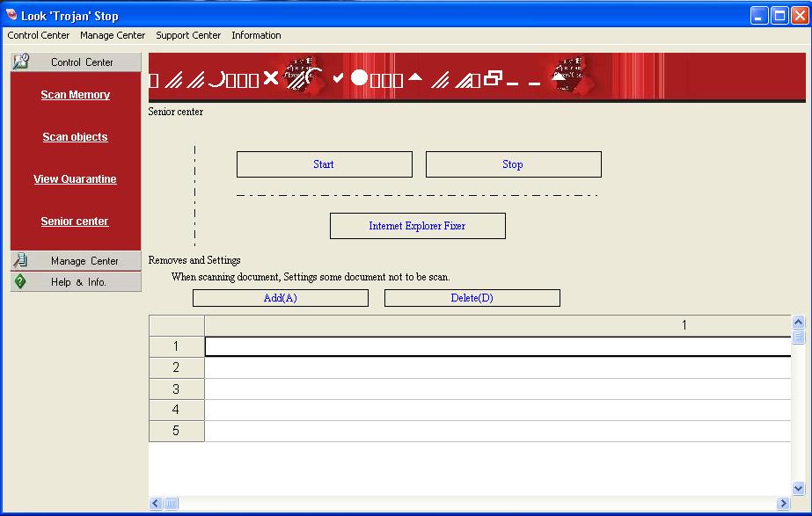812x516 pixels.
Task: Click the Add(A) button
Action: [281, 298]
